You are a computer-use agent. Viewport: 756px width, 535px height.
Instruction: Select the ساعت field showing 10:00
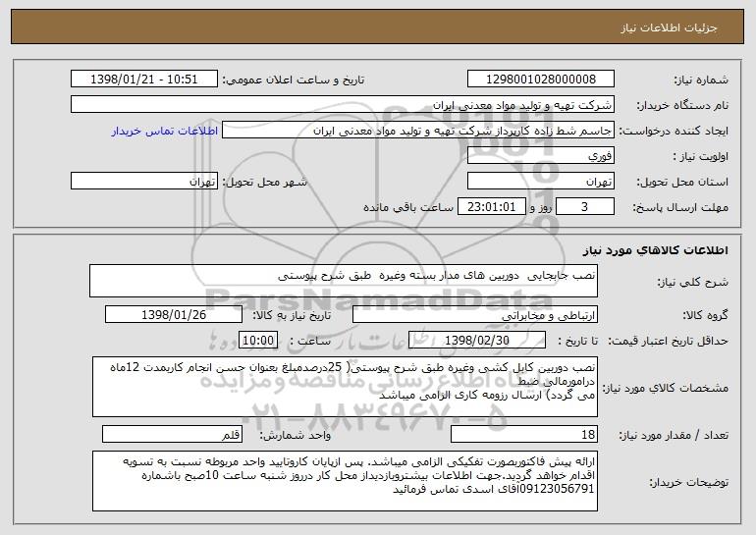[258, 340]
